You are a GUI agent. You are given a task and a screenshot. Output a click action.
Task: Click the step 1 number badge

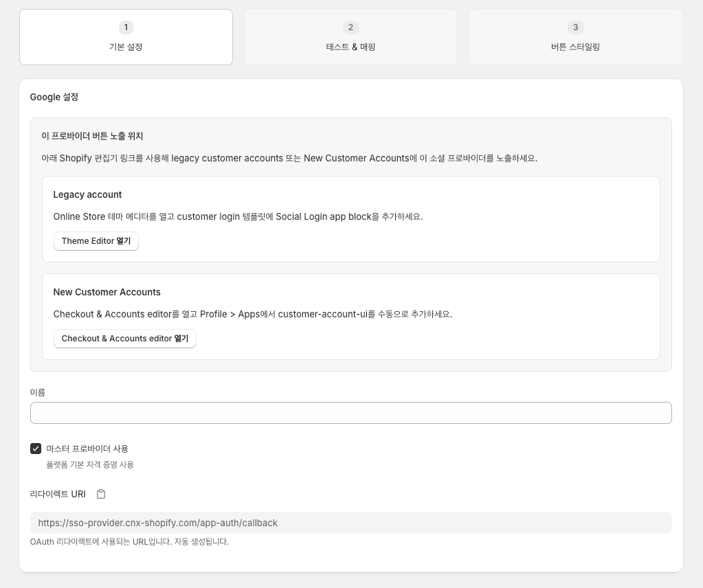pos(126,27)
